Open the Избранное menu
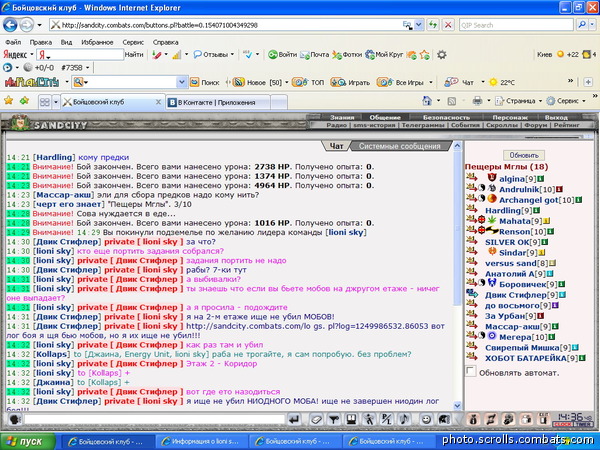Viewport: 600px width, 450px height. click(x=97, y=42)
